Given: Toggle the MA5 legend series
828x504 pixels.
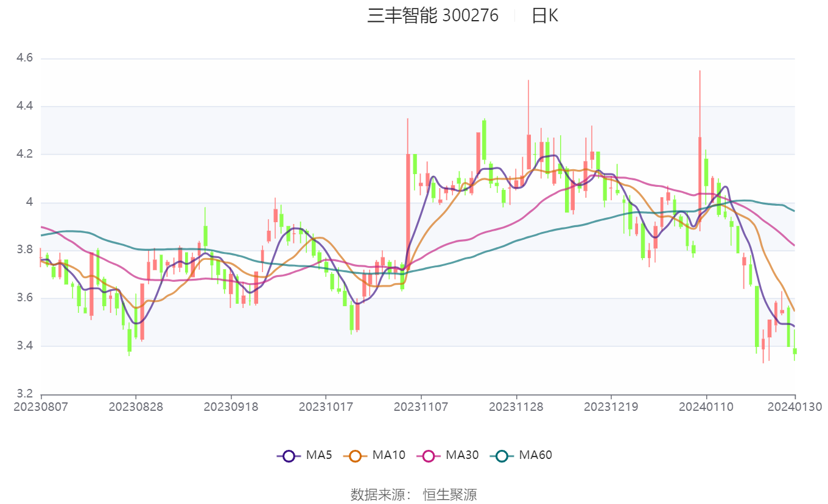Looking at the screenshot, I should pyautogui.click(x=304, y=455).
